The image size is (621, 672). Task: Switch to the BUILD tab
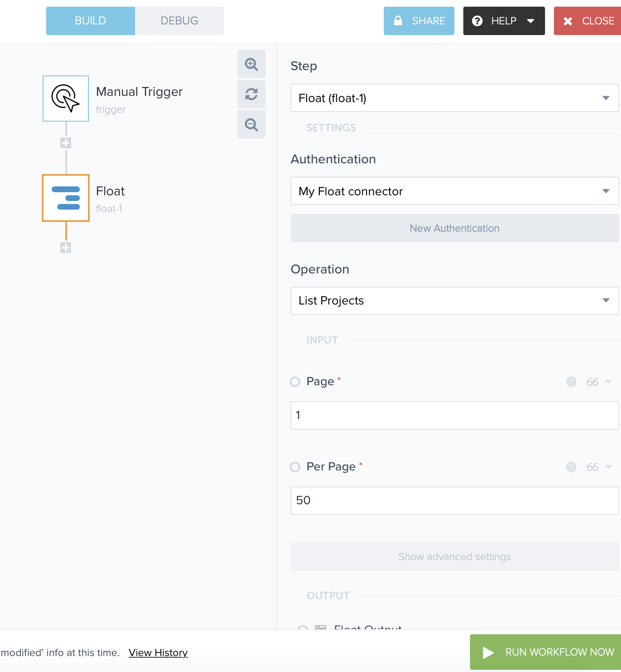[x=91, y=21]
